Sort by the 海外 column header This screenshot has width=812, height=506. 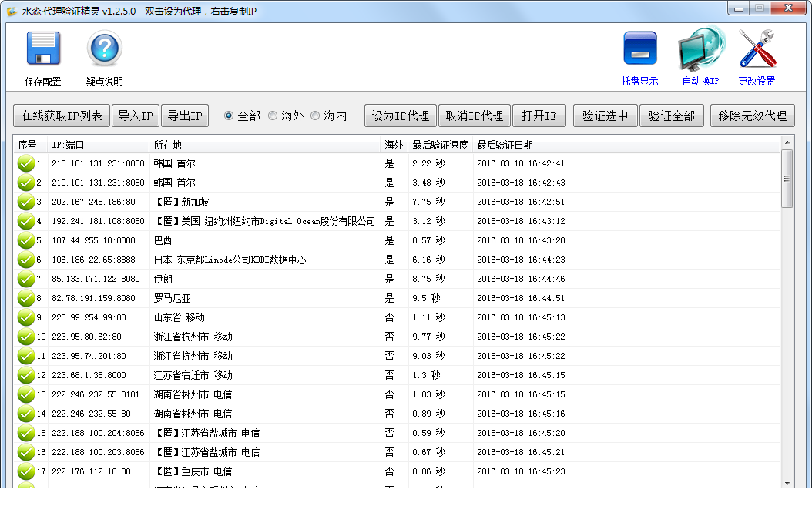click(x=394, y=145)
